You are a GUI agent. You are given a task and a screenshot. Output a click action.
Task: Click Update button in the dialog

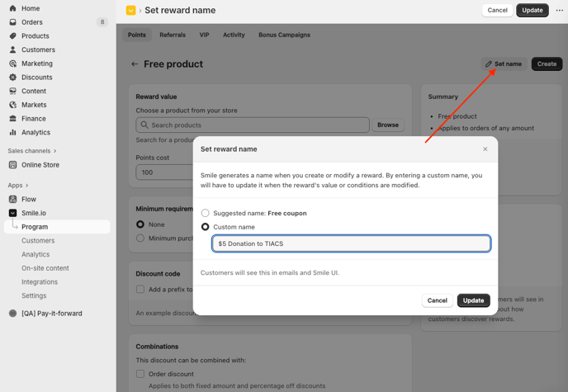[473, 300]
